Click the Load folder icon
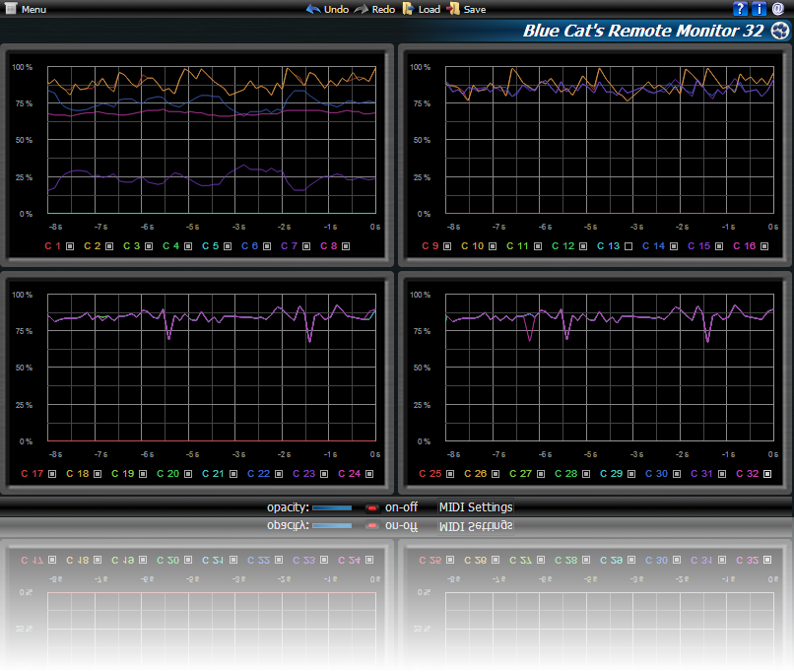This screenshot has width=794, height=672. point(408,9)
